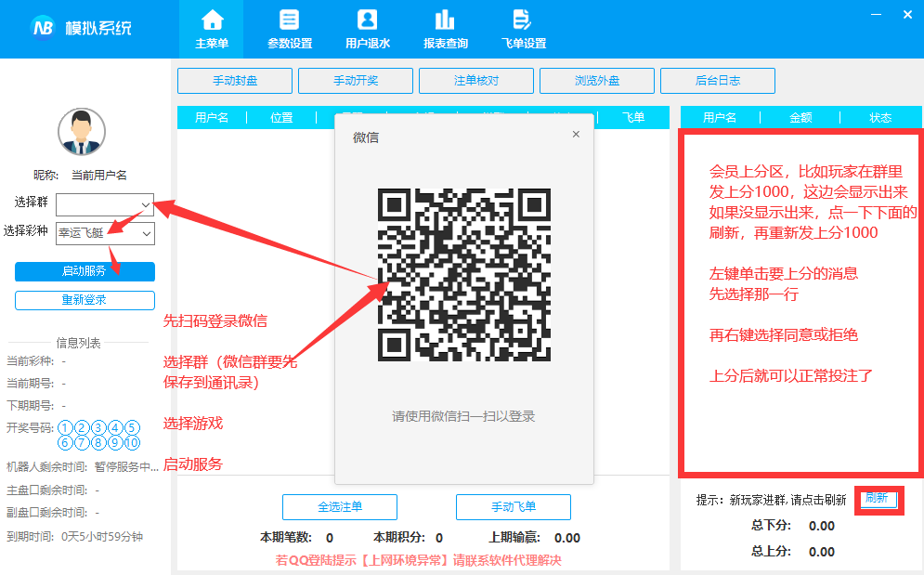Expand the 选择群 dropdown
Viewport: 924px width, 575px height.
point(105,204)
